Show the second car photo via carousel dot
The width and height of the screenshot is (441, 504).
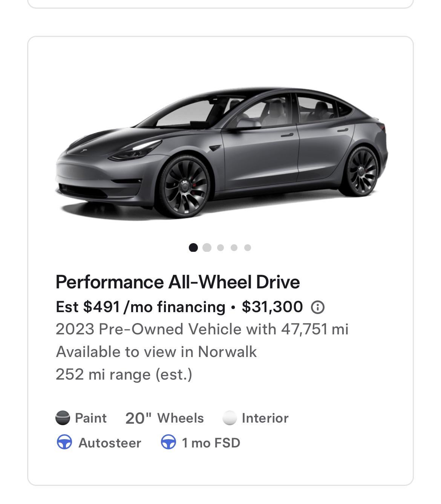point(207,247)
